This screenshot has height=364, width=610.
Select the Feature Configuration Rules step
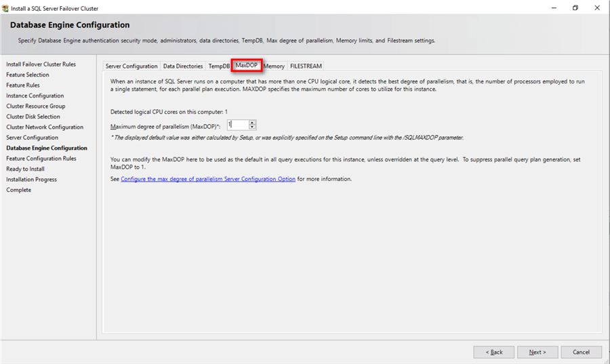41,159
